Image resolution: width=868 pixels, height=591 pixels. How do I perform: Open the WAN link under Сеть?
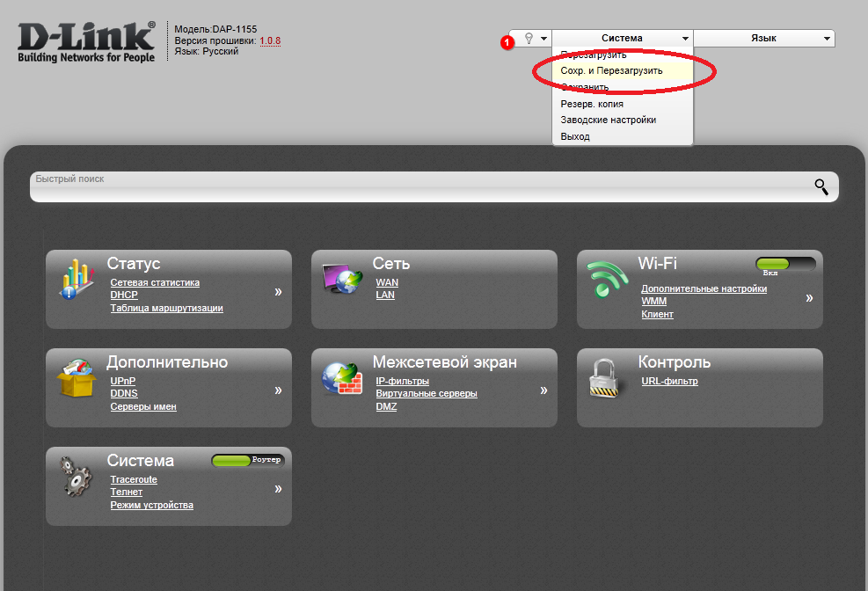[387, 282]
